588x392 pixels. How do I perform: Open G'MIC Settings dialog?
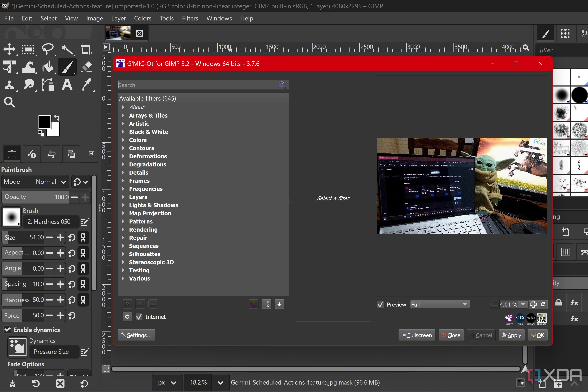[136, 335]
